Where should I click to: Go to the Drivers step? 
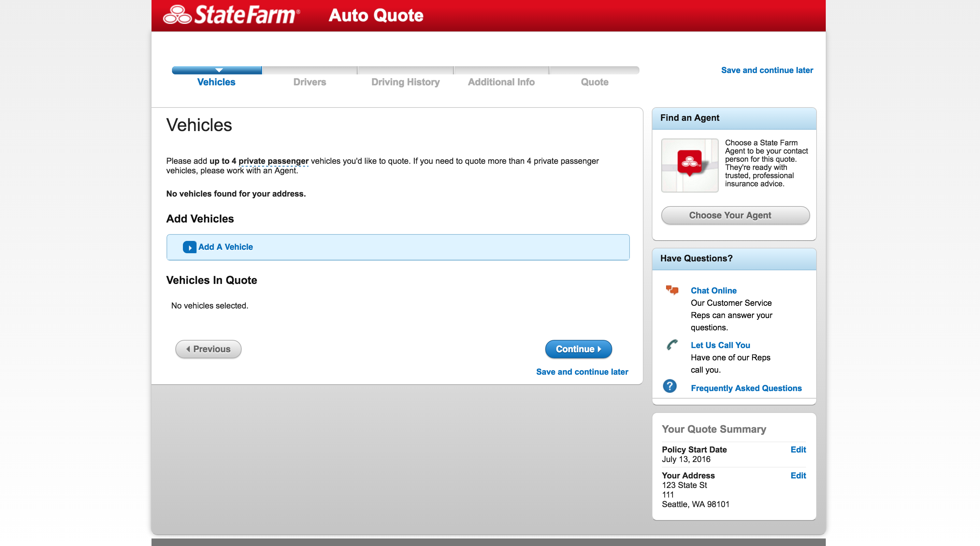coord(310,82)
